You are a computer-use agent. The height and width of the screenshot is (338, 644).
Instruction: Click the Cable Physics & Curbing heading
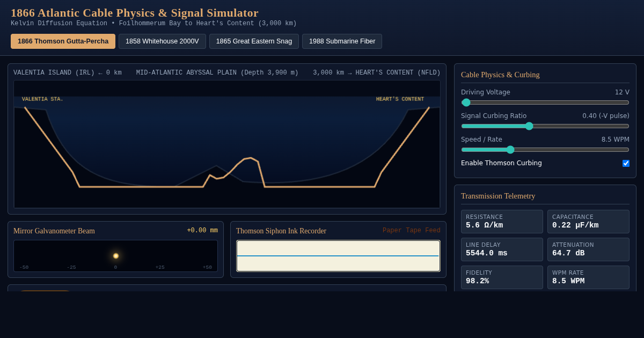(x=500, y=75)
